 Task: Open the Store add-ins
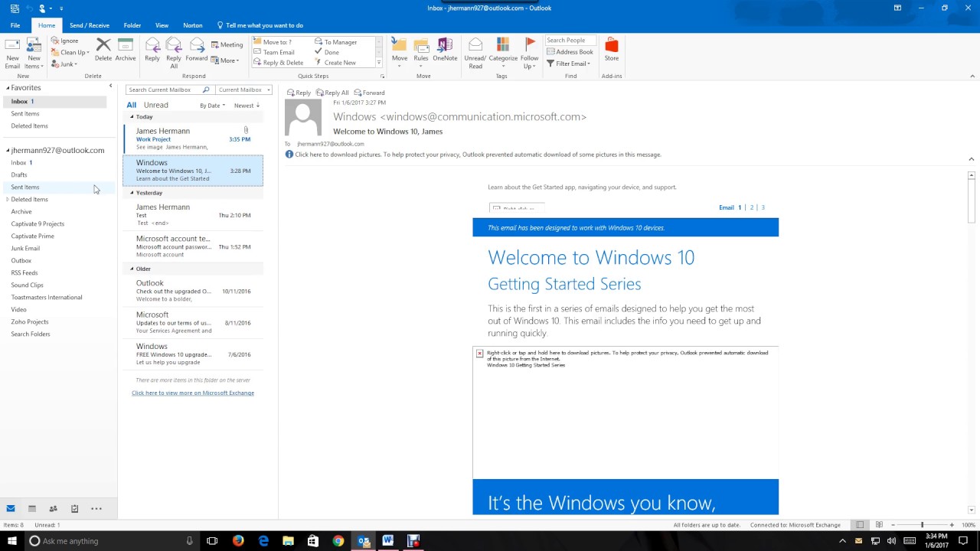pos(612,50)
